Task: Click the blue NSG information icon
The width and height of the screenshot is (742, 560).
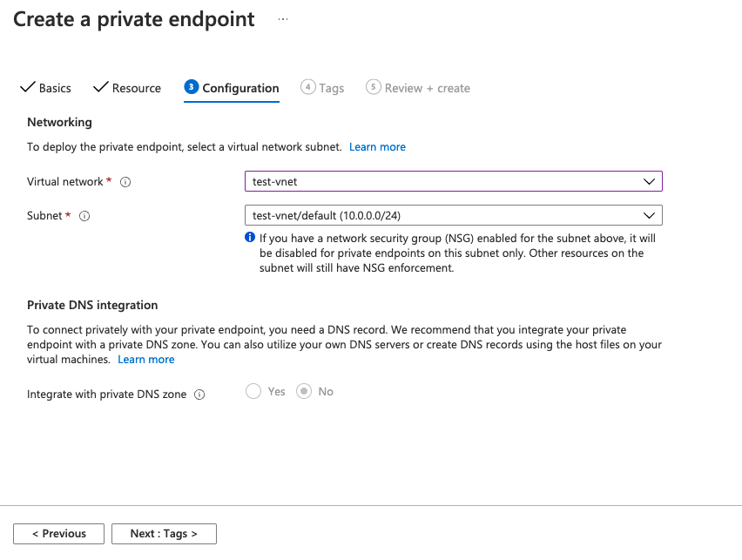Action: coord(250,237)
